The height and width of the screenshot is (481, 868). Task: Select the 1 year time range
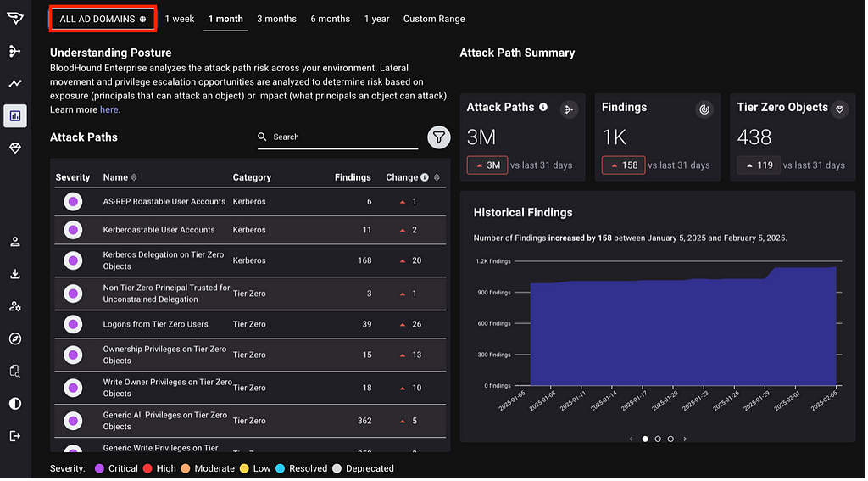pyautogui.click(x=376, y=19)
